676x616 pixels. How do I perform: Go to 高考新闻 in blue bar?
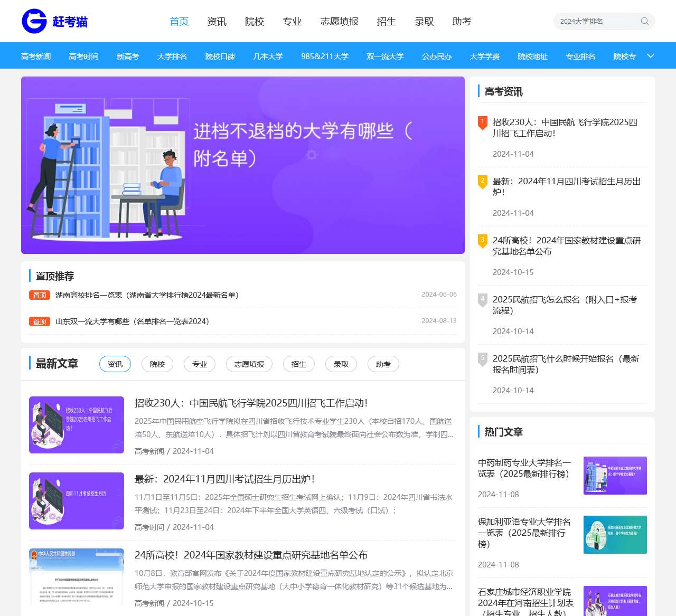(x=36, y=56)
